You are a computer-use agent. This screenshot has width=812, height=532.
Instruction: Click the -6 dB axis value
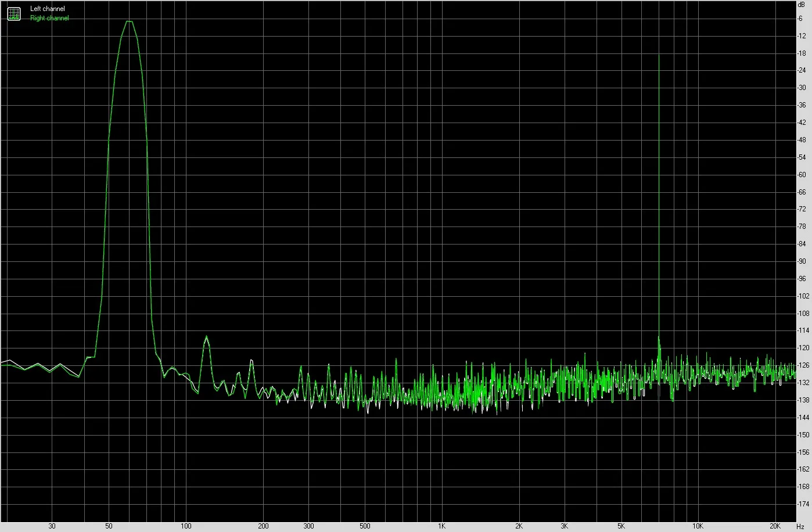point(800,19)
